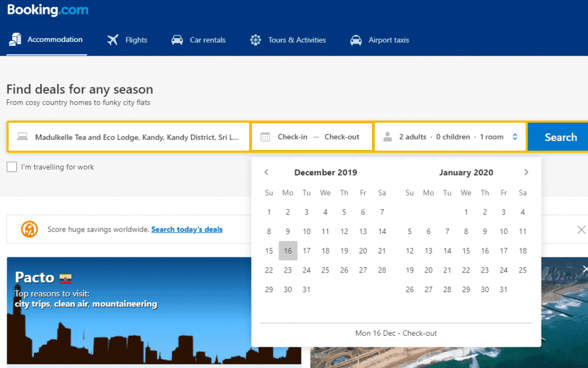Select 20 January 2020
The height and width of the screenshot is (368, 588).
[x=428, y=270]
